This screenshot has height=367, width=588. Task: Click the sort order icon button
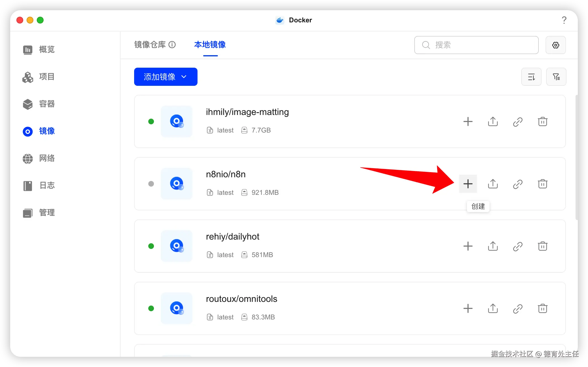[531, 77]
